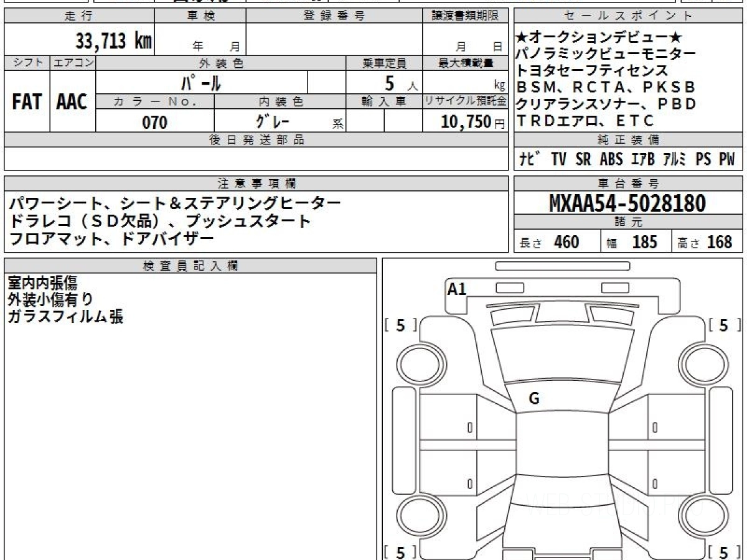Select the front-right tire rating [ 5 ]
This screenshot has height=560, width=747.
724,325
